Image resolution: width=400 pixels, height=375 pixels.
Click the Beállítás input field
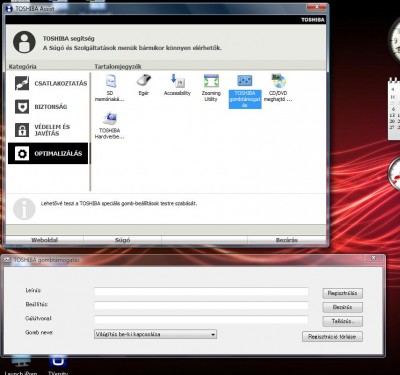tap(201, 306)
